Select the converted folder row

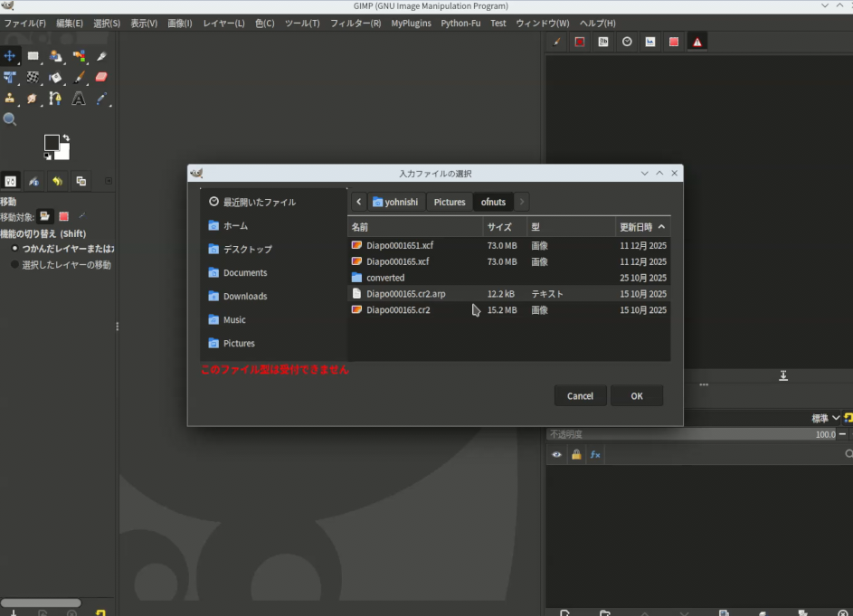[508, 278]
